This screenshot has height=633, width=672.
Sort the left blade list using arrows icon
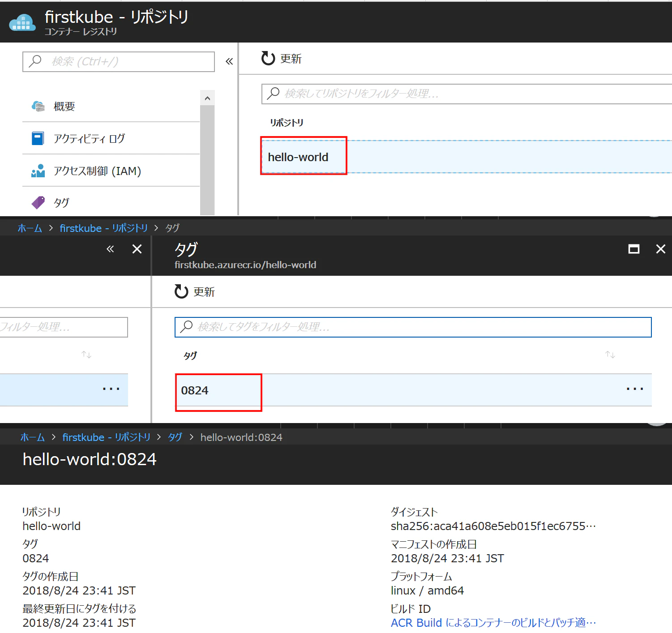[86, 355]
